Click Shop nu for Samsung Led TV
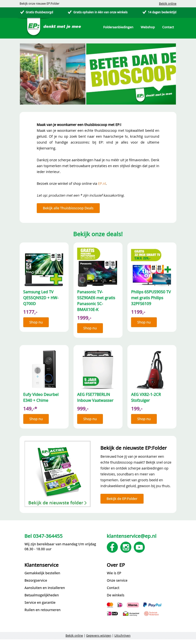 36,322
